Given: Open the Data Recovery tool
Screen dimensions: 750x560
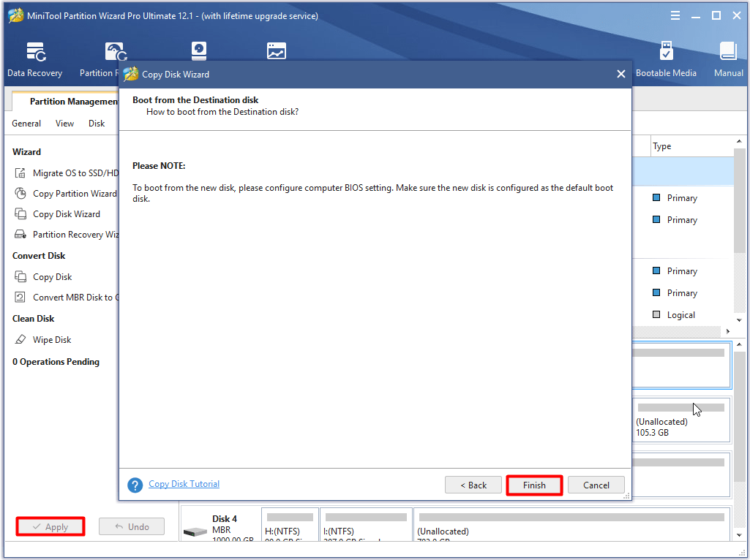Looking at the screenshot, I should [34, 58].
